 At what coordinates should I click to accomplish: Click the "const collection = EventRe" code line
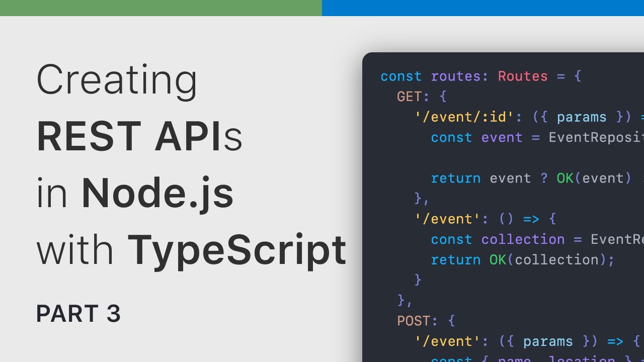point(537,239)
